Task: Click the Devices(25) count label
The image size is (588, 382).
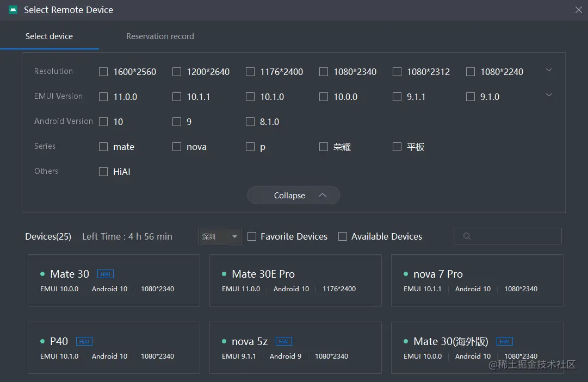Action: pyautogui.click(x=48, y=237)
